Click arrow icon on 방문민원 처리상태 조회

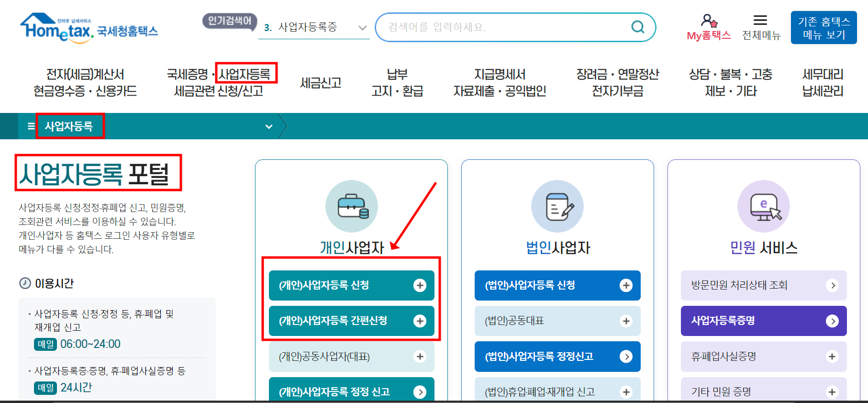pos(832,285)
